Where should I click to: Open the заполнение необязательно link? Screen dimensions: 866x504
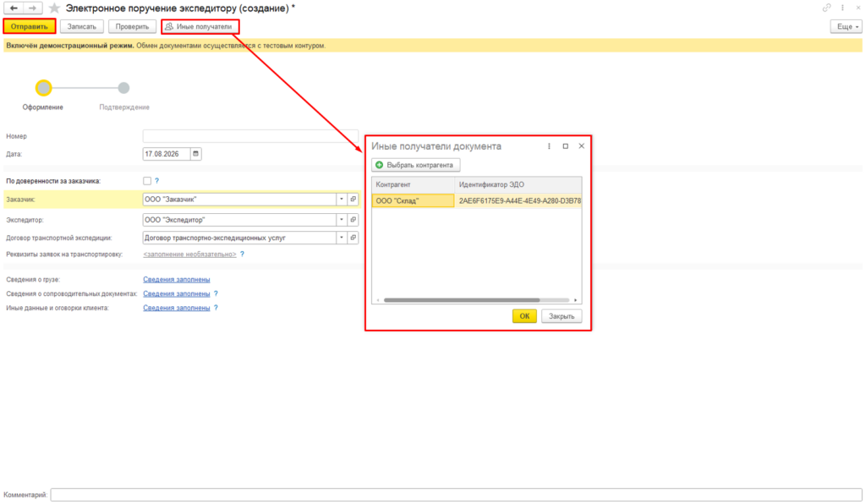(189, 255)
